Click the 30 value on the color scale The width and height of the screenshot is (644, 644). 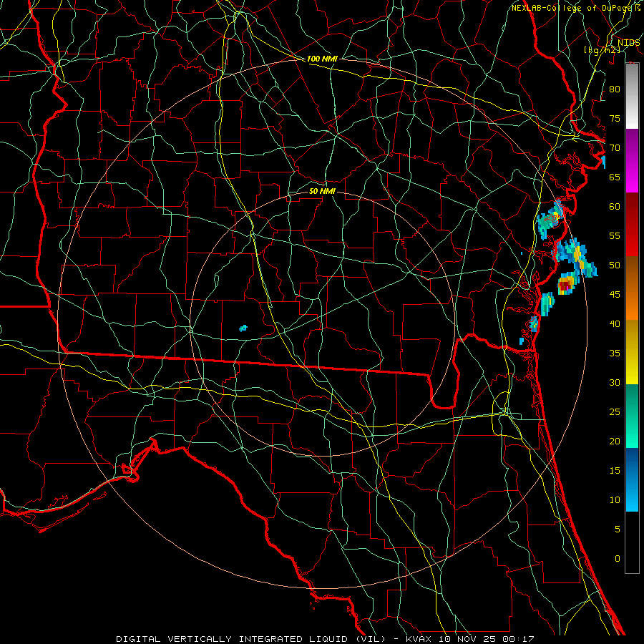coord(615,382)
